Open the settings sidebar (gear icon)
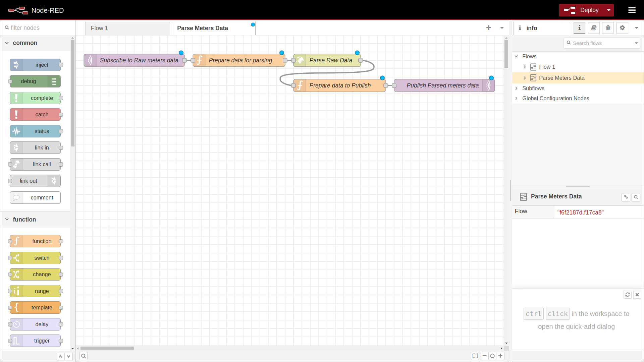The height and width of the screenshot is (362, 644). tap(623, 28)
